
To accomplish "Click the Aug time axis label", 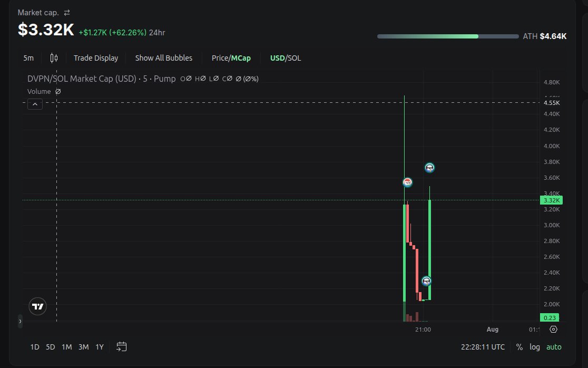I will 493,330.
